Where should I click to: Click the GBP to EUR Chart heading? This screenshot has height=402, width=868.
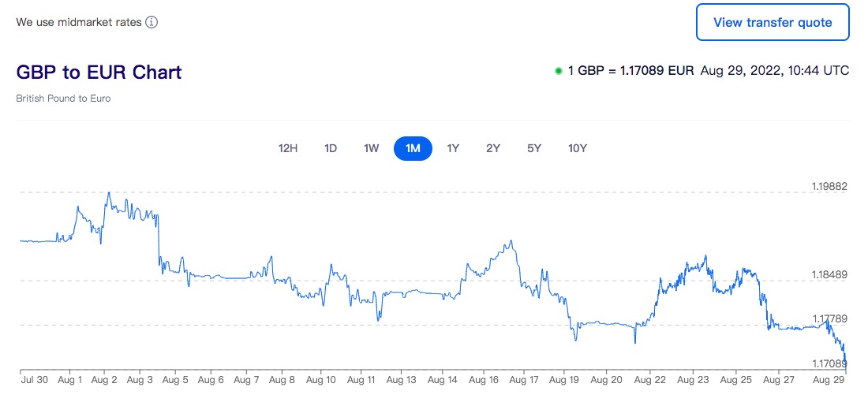[x=99, y=73]
